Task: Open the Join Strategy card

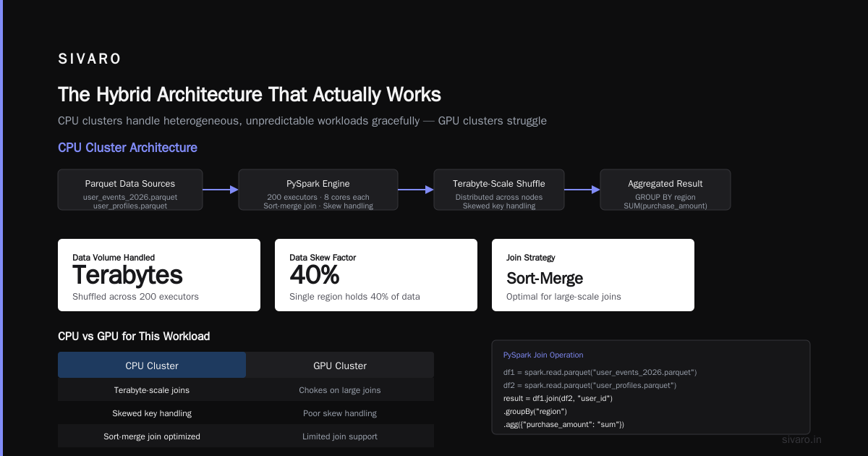Action: 593,275
